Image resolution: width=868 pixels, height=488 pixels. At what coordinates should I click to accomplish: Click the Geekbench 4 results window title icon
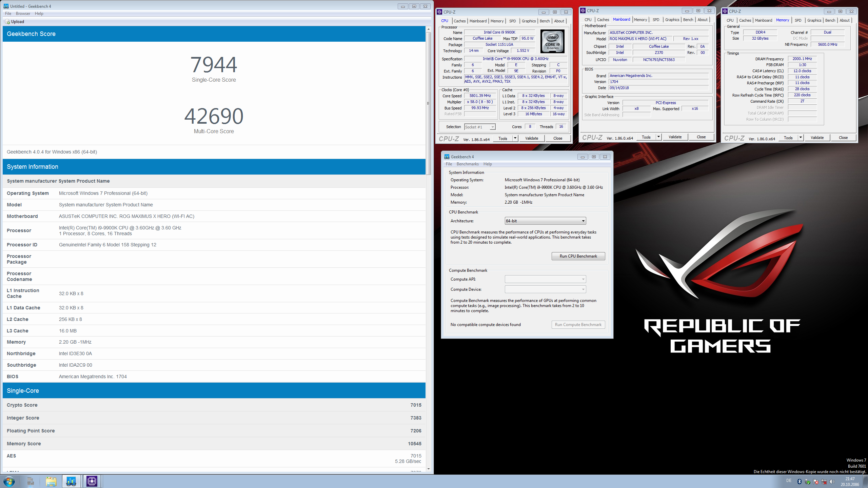click(x=6, y=6)
